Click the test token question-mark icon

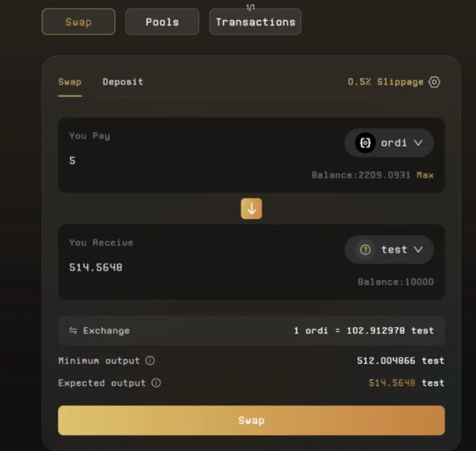click(x=365, y=250)
